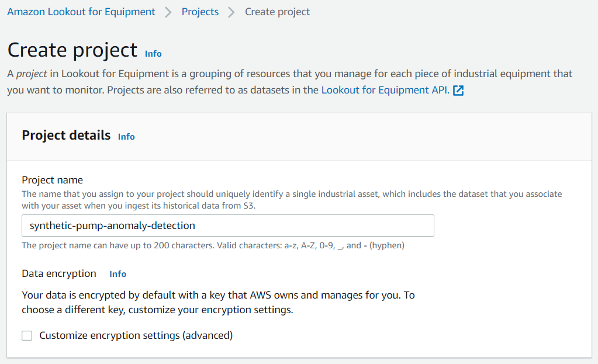Click the italic 'project' word in description
Screen dimensions: 598x364
32,74
